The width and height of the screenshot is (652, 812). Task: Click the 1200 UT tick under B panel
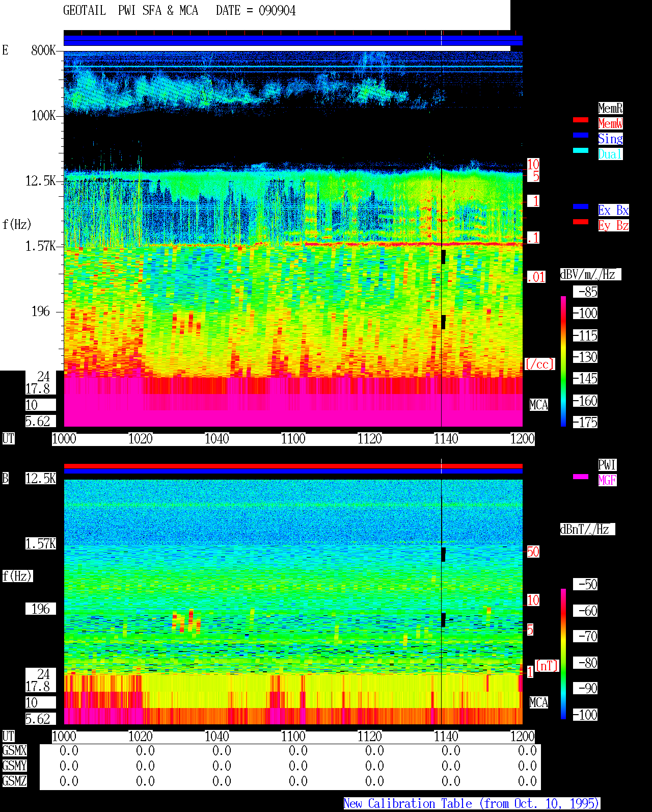(523, 736)
